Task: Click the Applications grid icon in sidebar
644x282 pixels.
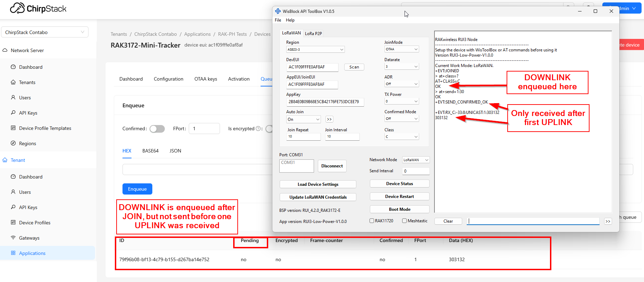Action: point(13,253)
